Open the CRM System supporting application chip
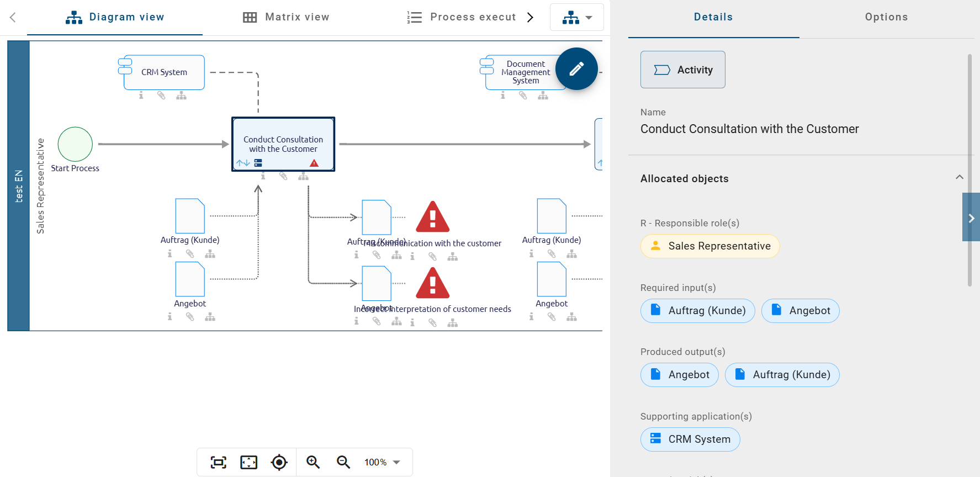Viewport: 980px width, 477px height. (x=690, y=439)
